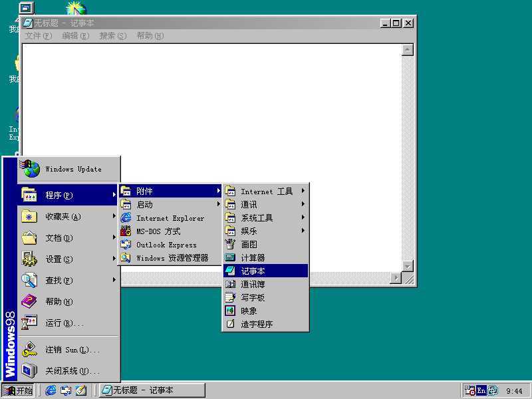Launch 计算器 (Calculator) from Accessories
This screenshot has width=532, height=399.
(265, 257)
